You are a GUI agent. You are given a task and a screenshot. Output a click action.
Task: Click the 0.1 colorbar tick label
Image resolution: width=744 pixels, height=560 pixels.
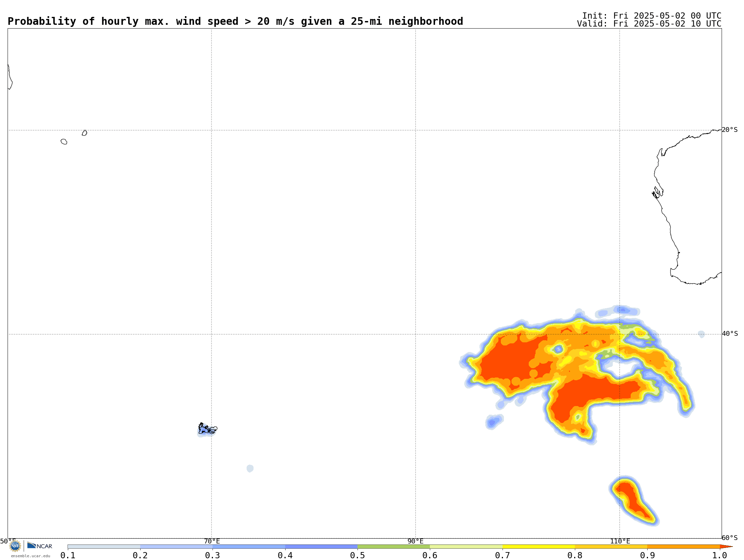68,556
